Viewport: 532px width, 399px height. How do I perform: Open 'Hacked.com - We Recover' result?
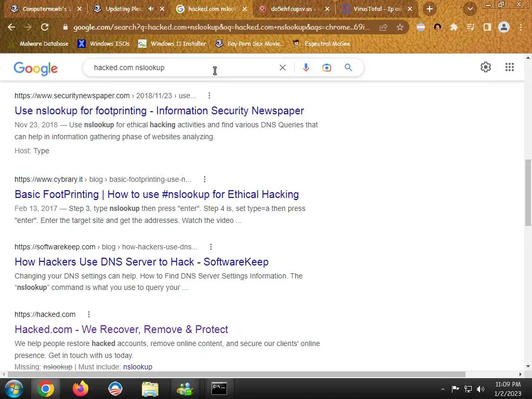point(122,329)
